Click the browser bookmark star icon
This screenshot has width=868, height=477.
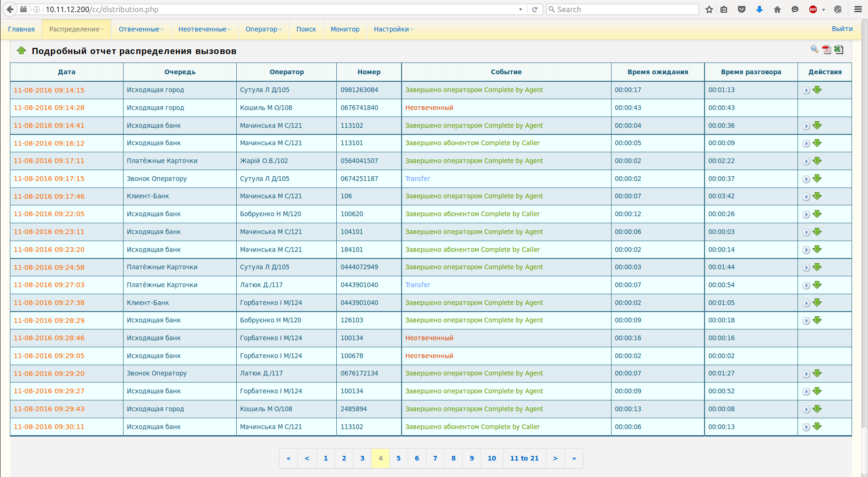(x=709, y=9)
